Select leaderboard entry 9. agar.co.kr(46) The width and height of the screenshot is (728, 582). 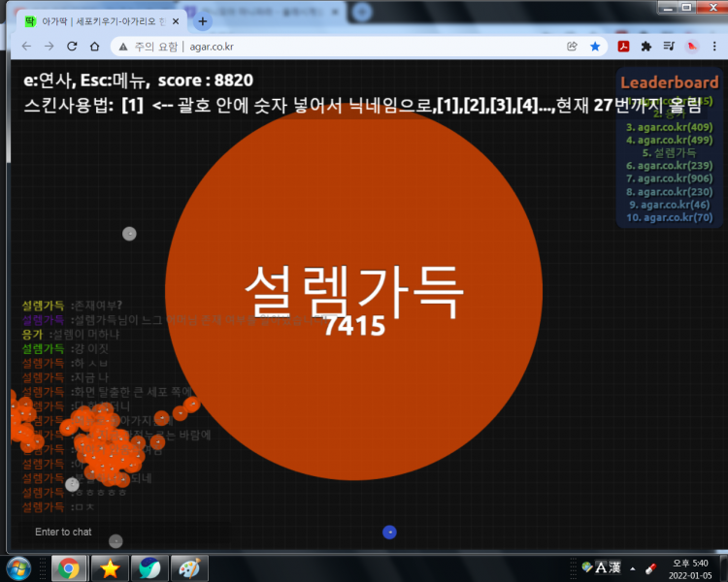pyautogui.click(x=669, y=205)
